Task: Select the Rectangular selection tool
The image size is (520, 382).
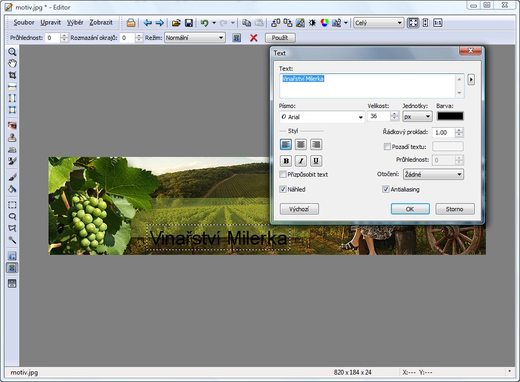Action: [12, 205]
